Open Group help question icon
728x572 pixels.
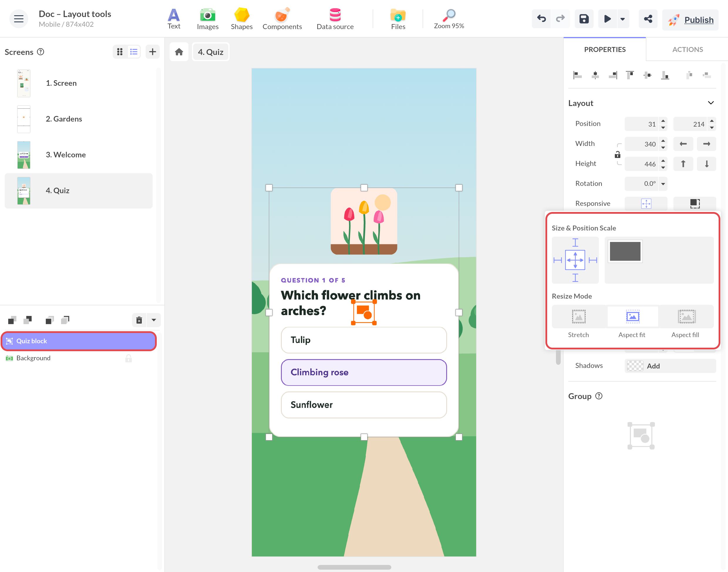pos(599,396)
